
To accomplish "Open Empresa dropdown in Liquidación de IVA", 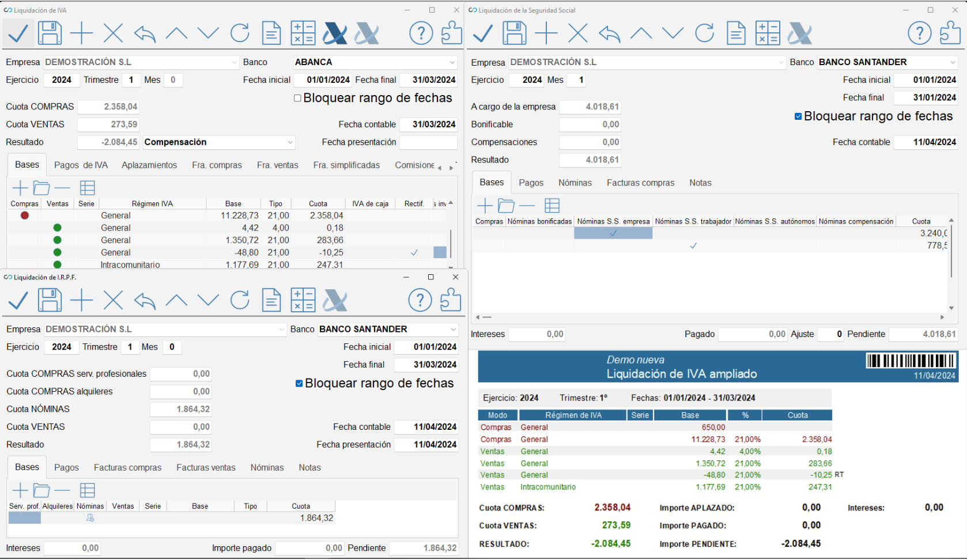I will click(235, 62).
